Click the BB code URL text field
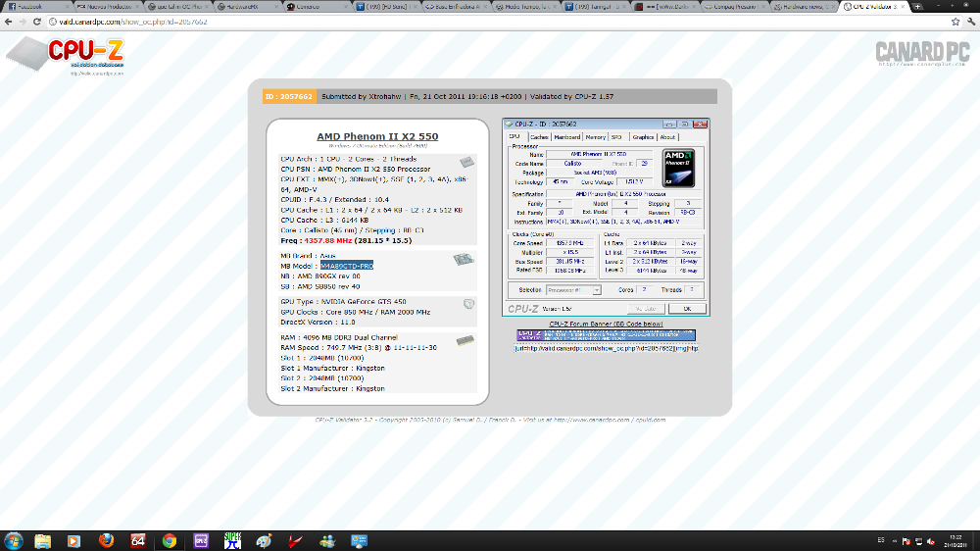The width and height of the screenshot is (980, 551). click(606, 348)
